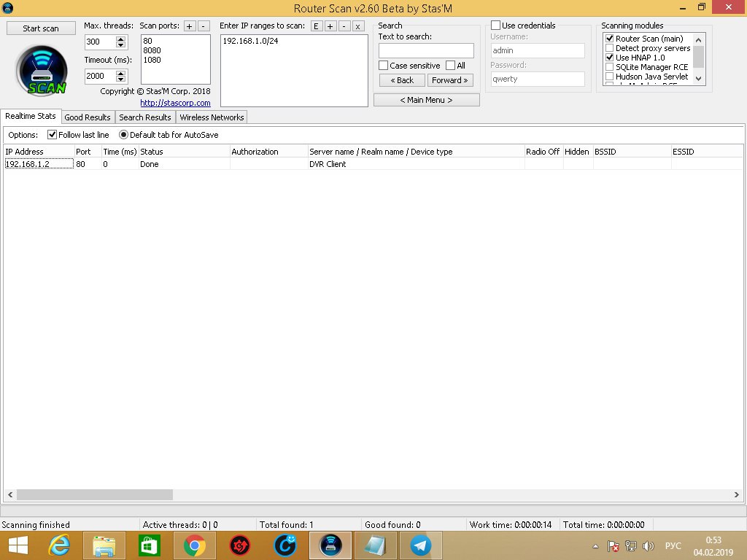Launch Internet Explorer from taskbar
The height and width of the screenshot is (560, 747).
pyautogui.click(x=60, y=545)
